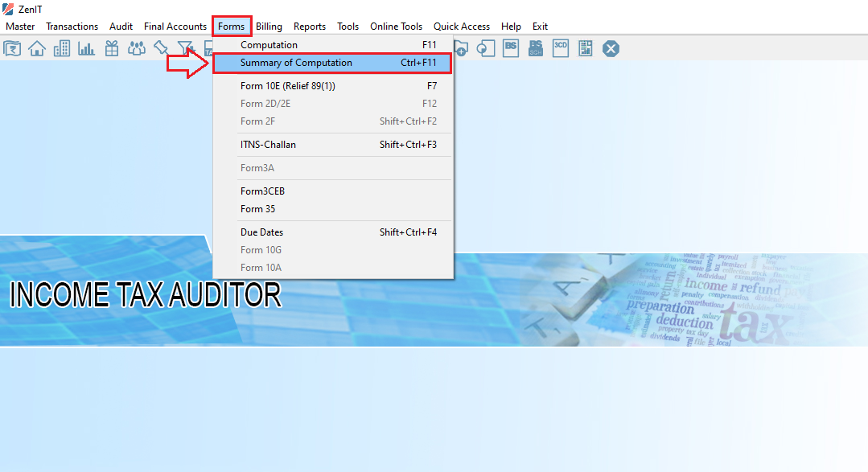Viewport: 868px width, 472px height.
Task: Open the Reports menu
Action: 310,26
